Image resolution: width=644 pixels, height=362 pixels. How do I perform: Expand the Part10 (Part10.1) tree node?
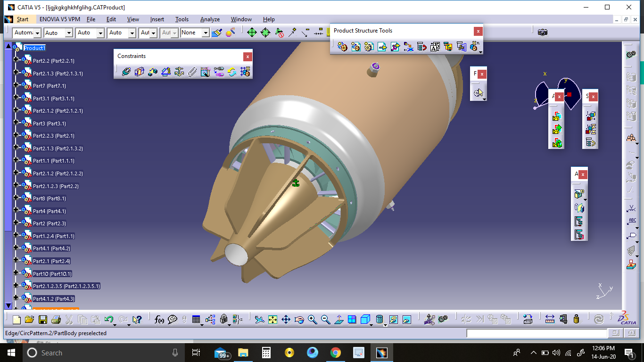[16, 273]
